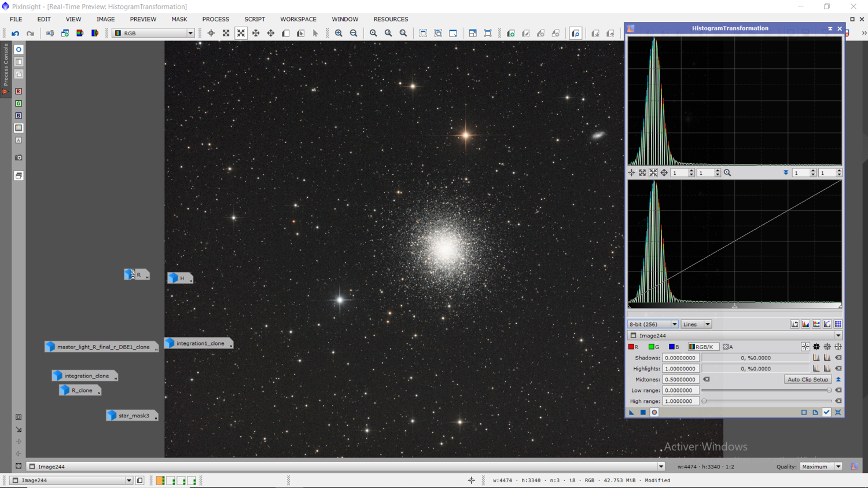Reset the HistogramTransformation parameters
868x488 pixels.
point(838,413)
